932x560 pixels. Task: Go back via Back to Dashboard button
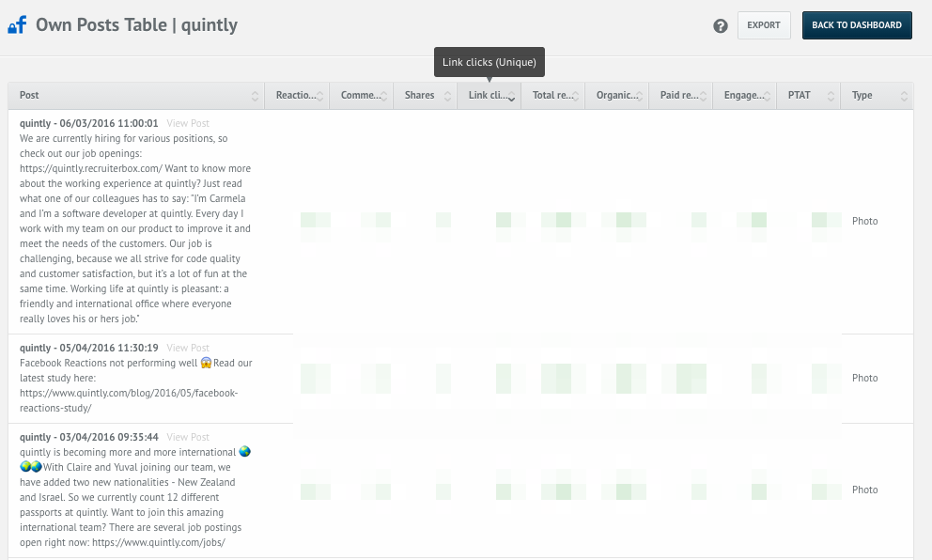pos(857,25)
